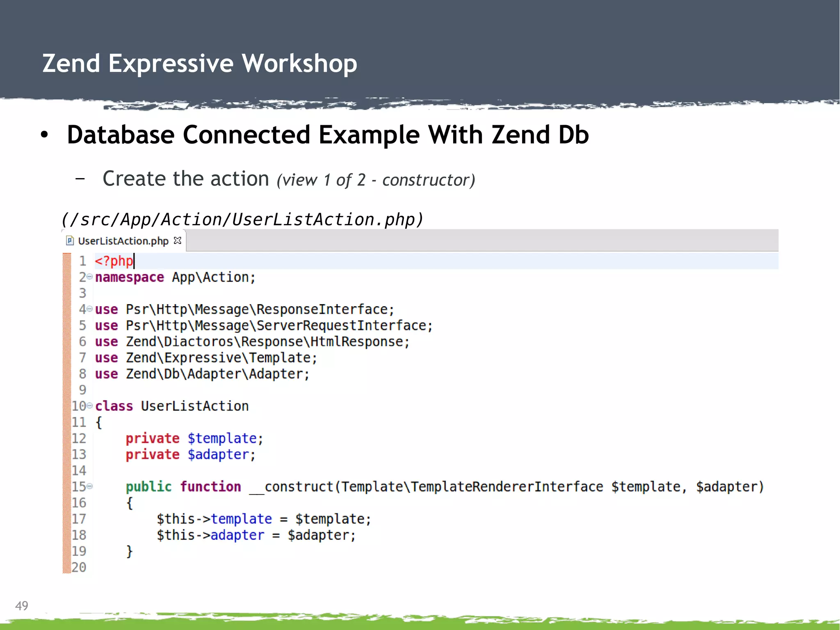Select the UserListAction.php editor tab
This screenshot has height=630, width=840.
[x=123, y=241]
